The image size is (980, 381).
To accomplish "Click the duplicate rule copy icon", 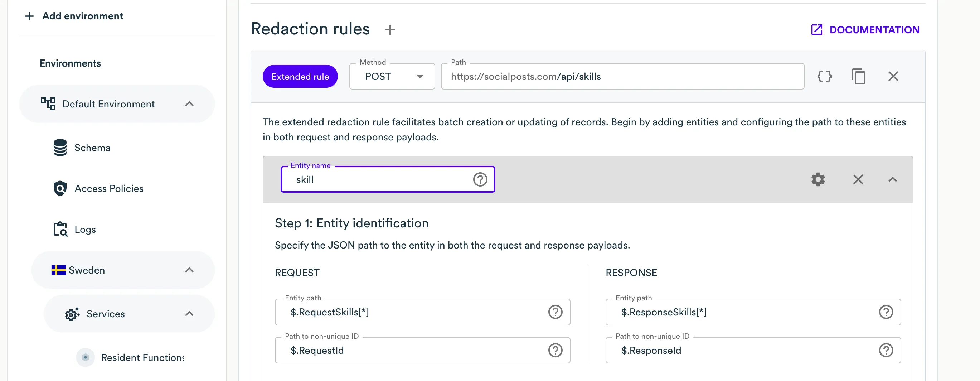I will coord(858,77).
